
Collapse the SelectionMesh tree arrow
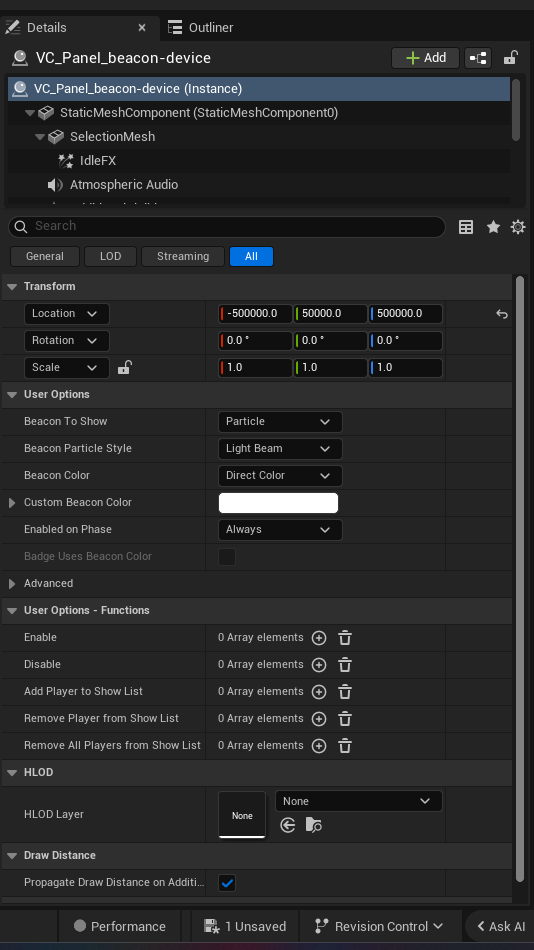[40, 137]
